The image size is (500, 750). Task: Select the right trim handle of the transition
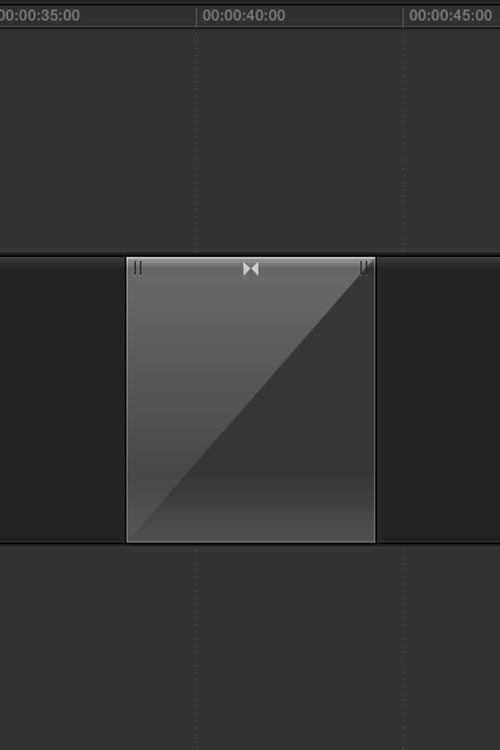point(364,268)
